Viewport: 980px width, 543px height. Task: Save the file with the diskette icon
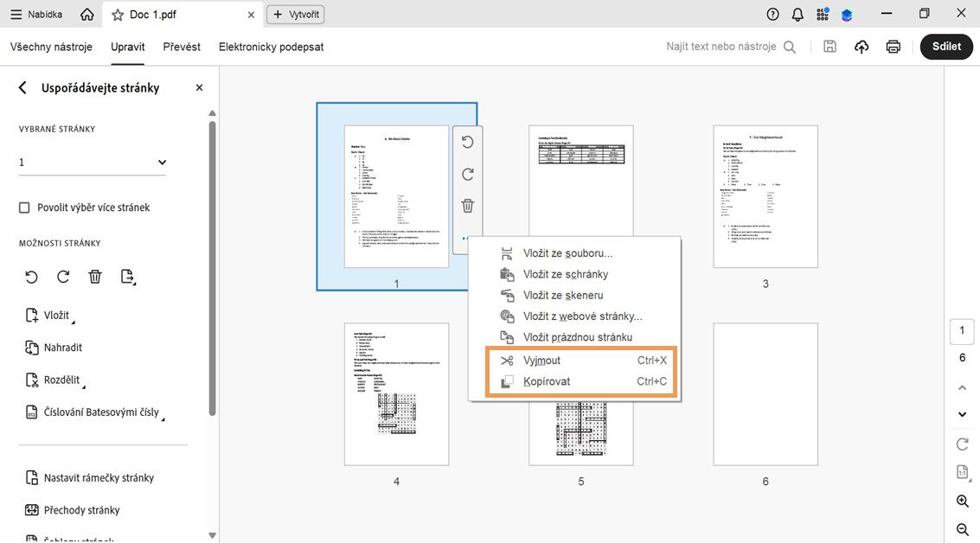pyautogui.click(x=829, y=46)
